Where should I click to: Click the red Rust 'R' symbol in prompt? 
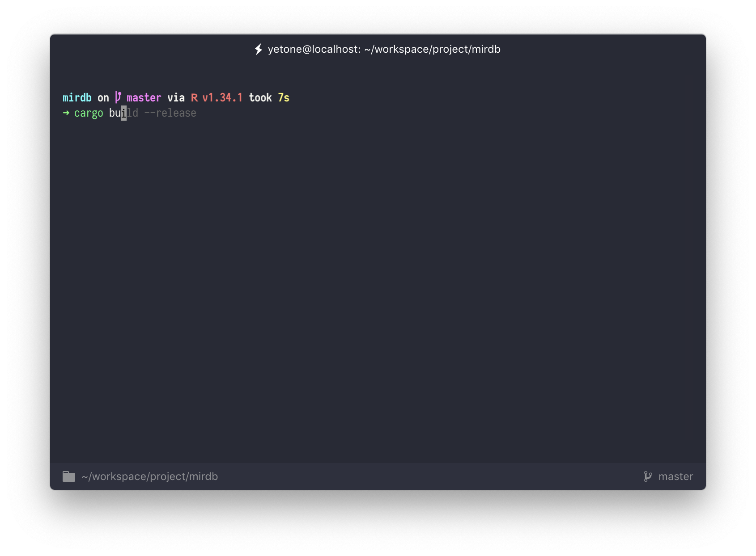pyautogui.click(x=194, y=97)
